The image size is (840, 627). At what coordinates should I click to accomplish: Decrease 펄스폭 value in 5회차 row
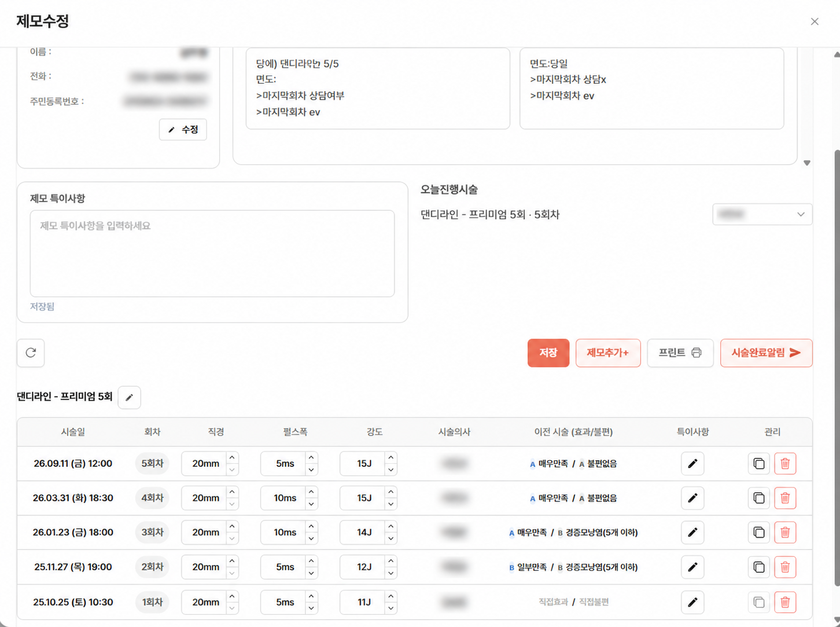click(311, 470)
